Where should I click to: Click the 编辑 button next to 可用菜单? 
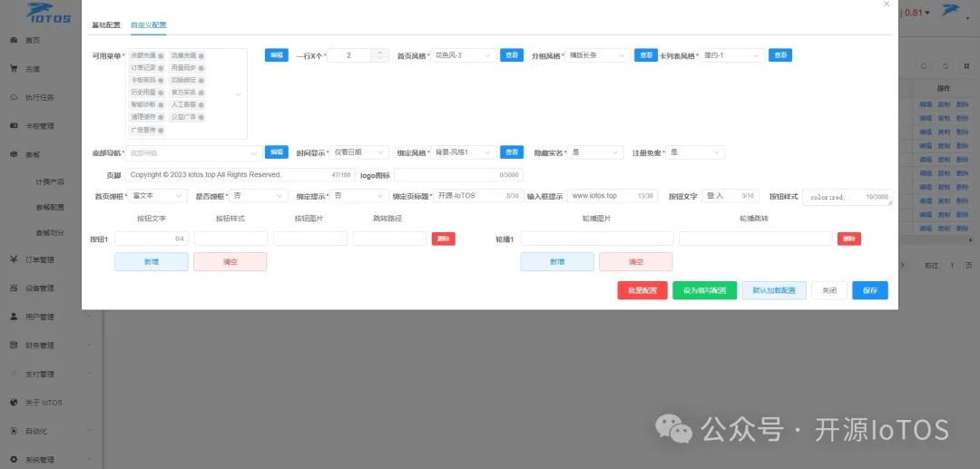[x=276, y=55]
